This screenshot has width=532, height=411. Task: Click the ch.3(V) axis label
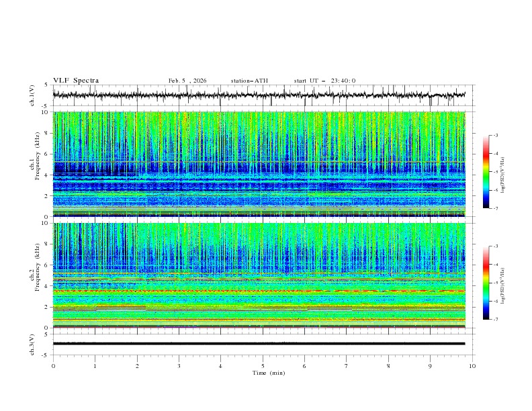tap(32, 345)
